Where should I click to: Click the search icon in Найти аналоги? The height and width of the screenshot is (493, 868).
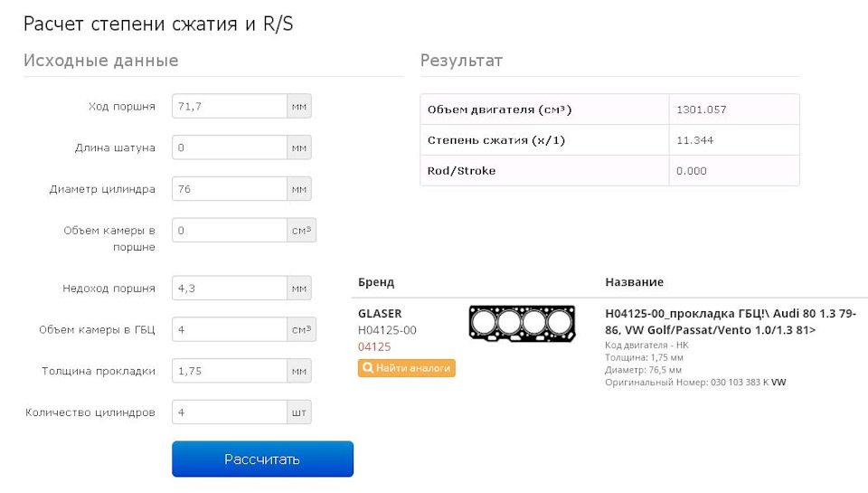click(368, 368)
